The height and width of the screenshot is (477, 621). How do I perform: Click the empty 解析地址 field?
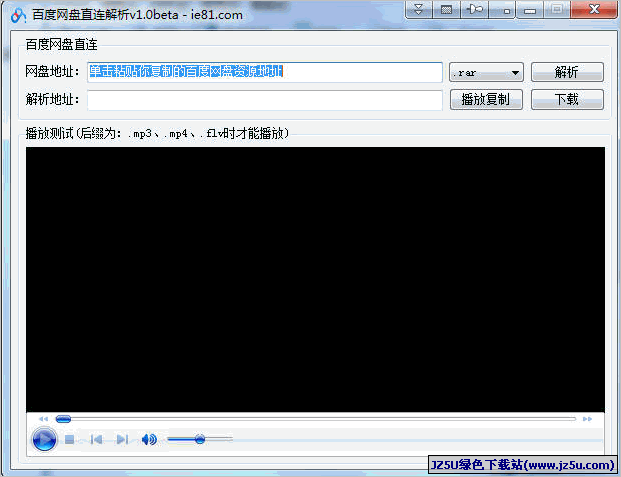[x=265, y=100]
